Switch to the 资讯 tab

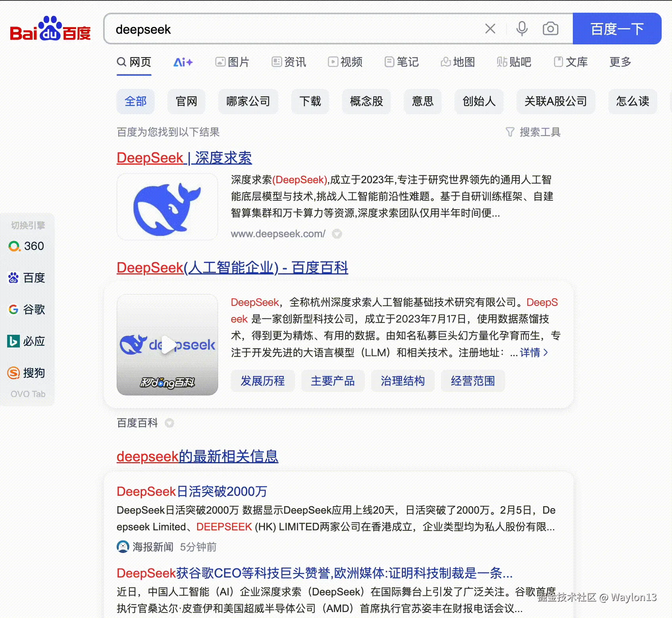(289, 62)
